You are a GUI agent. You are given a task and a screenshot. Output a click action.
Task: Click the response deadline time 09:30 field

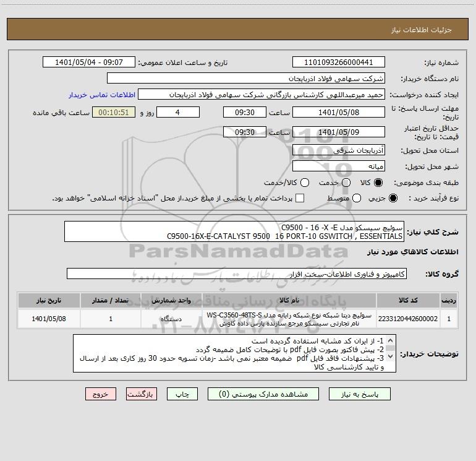(x=245, y=112)
